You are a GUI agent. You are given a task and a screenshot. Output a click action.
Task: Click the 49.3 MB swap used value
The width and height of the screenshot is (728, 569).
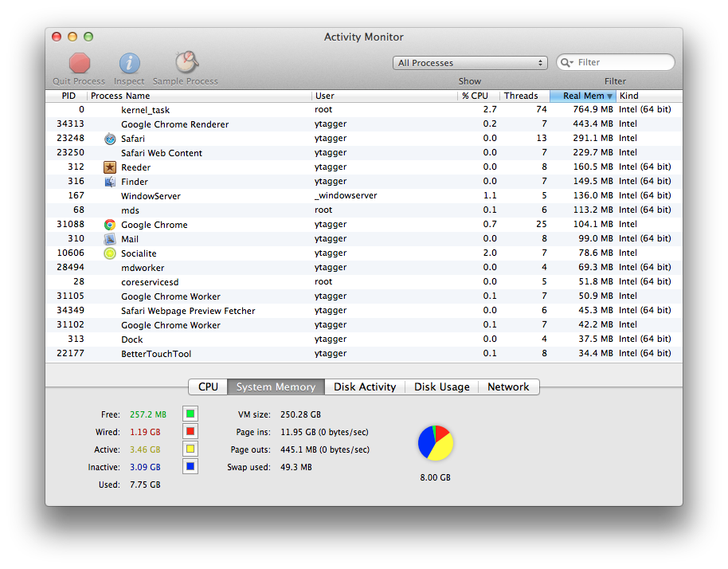[x=296, y=467]
